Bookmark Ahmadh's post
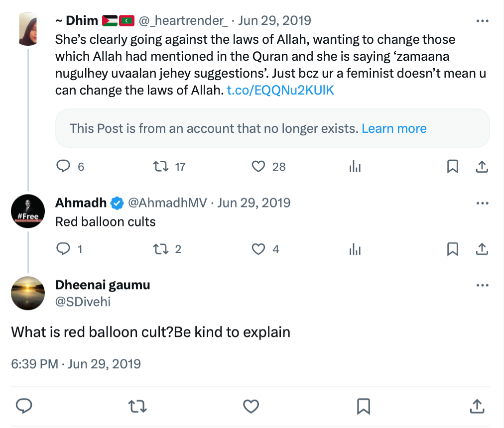504x428 pixels. pos(452,249)
